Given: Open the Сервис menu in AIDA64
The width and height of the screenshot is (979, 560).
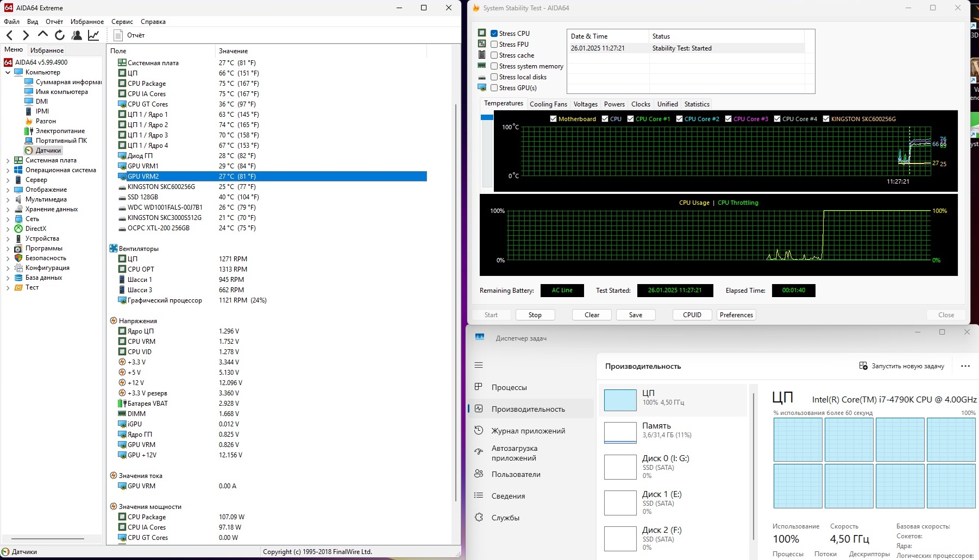Looking at the screenshot, I should pyautogui.click(x=122, y=22).
